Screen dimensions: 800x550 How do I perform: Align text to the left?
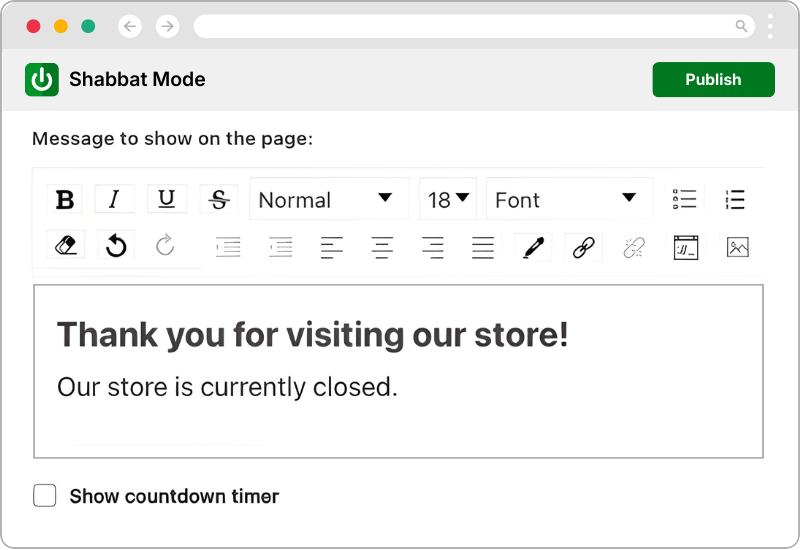click(x=332, y=247)
